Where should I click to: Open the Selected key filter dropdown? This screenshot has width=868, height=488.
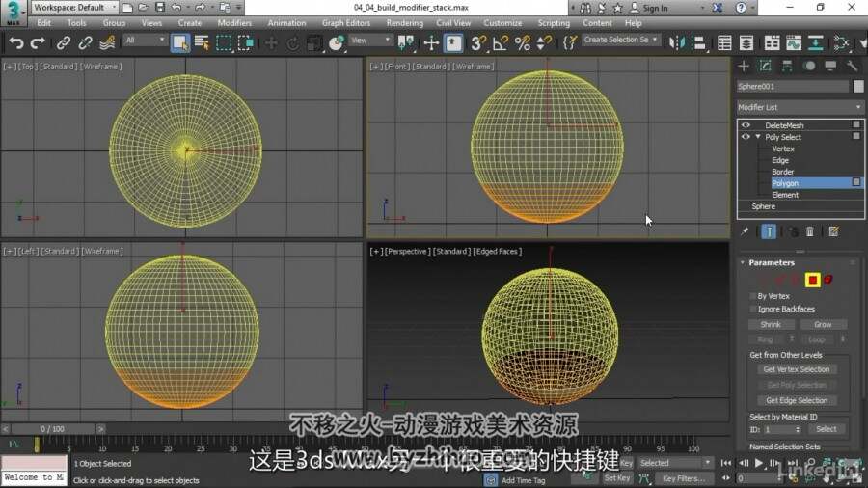675,463
